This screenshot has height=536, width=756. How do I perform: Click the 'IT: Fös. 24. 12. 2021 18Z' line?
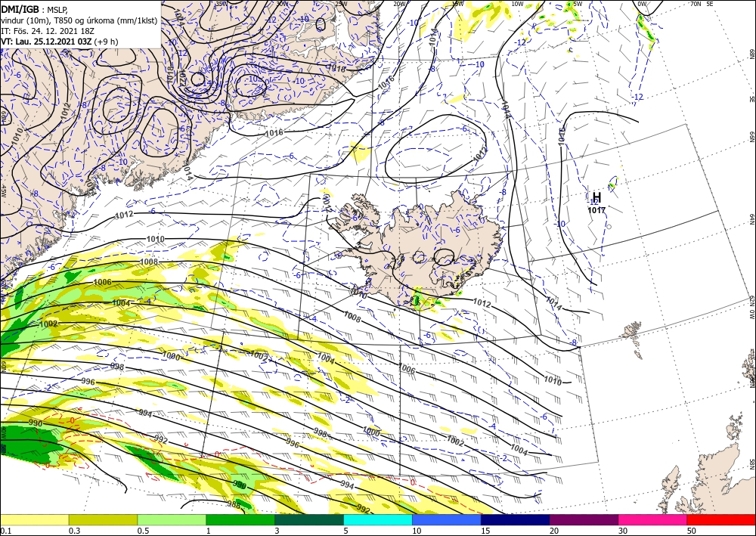click(47, 31)
